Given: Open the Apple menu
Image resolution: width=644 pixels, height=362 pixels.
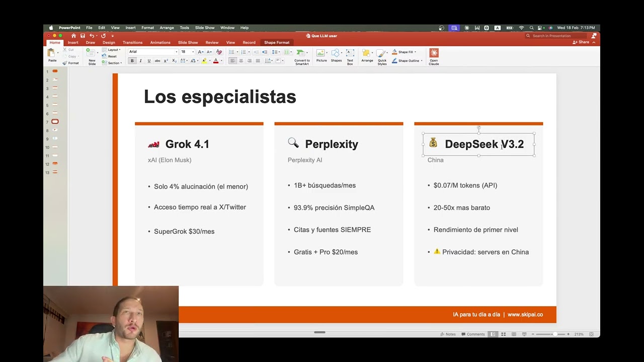Looking at the screenshot, I should pos(51,28).
